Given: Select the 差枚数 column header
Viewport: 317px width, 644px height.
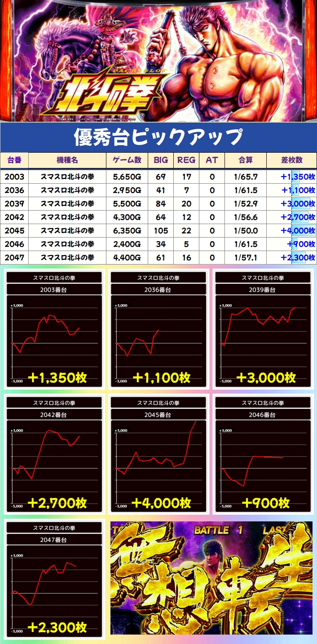Looking at the screenshot, I should pyautogui.click(x=291, y=160).
